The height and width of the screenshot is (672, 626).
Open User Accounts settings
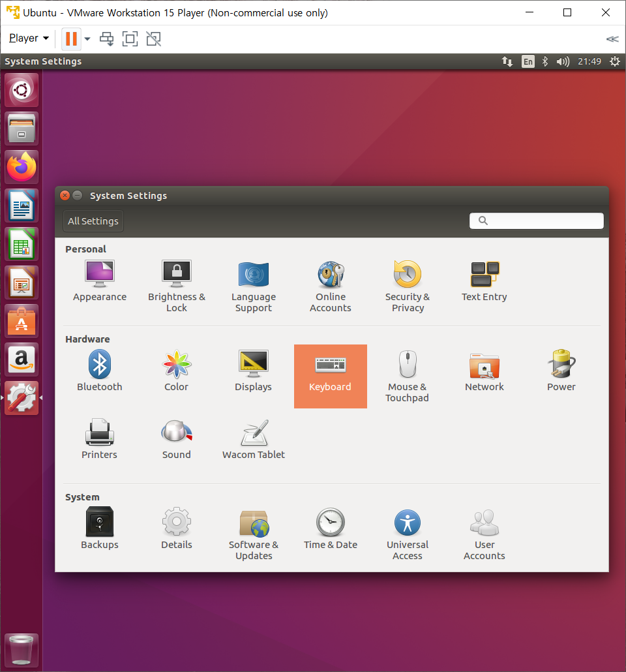484,534
